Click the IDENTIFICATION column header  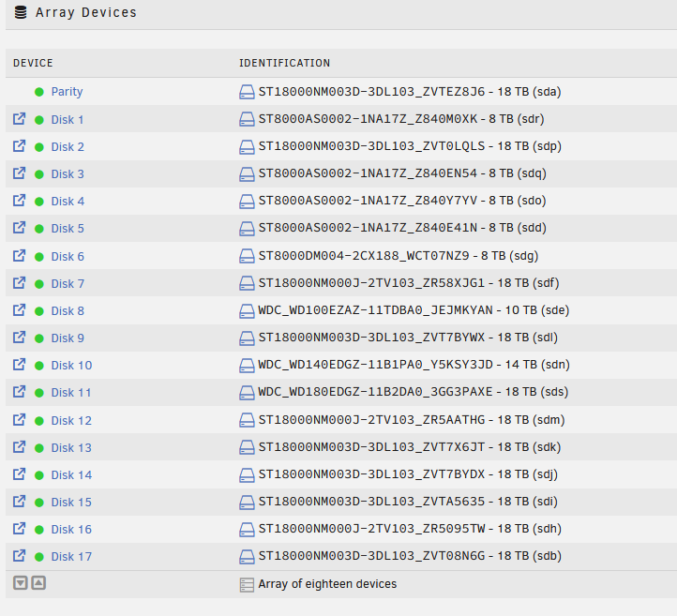pyautogui.click(x=284, y=63)
